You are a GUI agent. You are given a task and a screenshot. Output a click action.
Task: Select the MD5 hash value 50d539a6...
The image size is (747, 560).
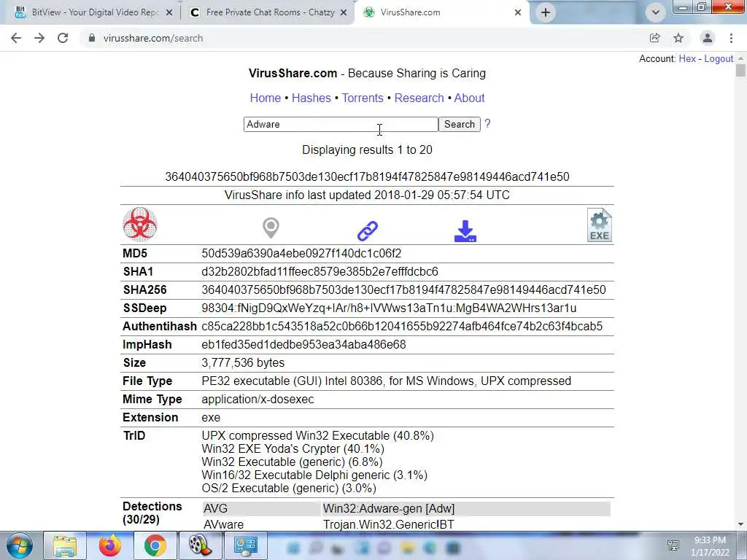click(x=301, y=253)
